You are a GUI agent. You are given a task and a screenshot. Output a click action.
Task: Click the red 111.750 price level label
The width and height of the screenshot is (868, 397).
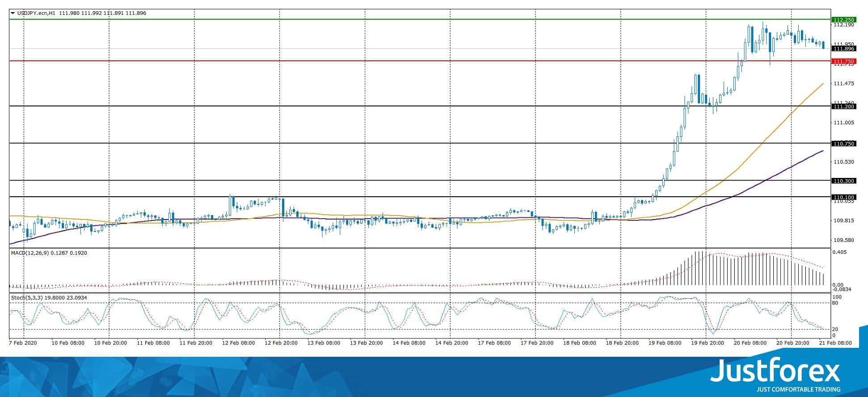(x=843, y=61)
